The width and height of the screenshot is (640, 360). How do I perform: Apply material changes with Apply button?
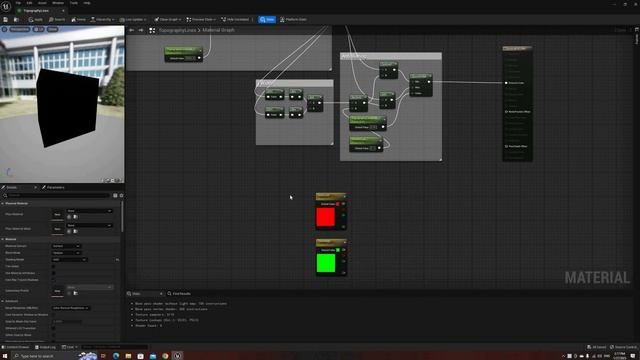point(36,20)
